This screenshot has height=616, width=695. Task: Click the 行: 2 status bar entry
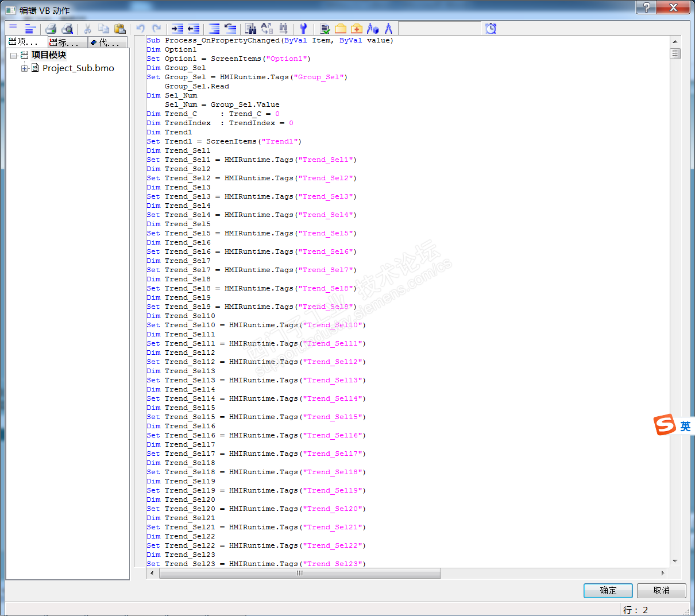(x=635, y=610)
